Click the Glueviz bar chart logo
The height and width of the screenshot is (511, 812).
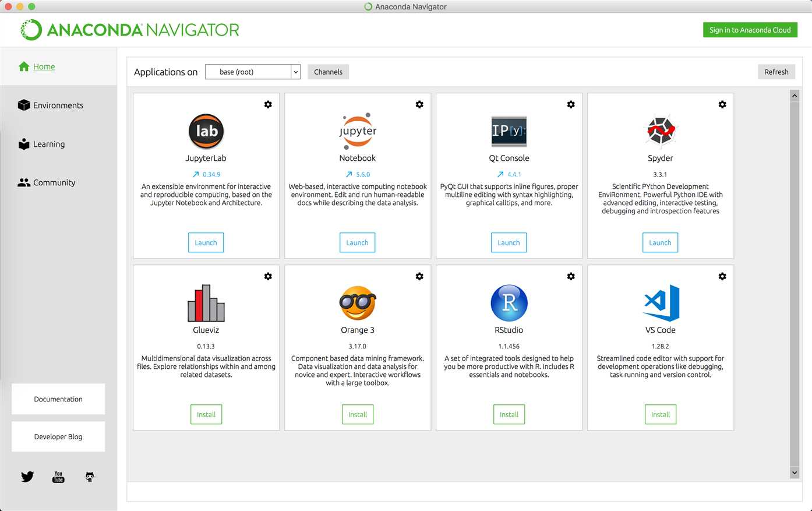pos(206,303)
